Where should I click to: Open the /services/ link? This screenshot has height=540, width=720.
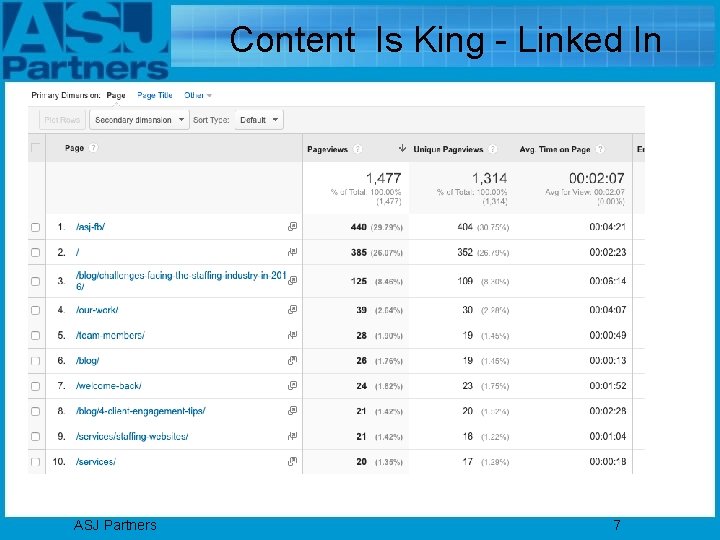point(96,461)
